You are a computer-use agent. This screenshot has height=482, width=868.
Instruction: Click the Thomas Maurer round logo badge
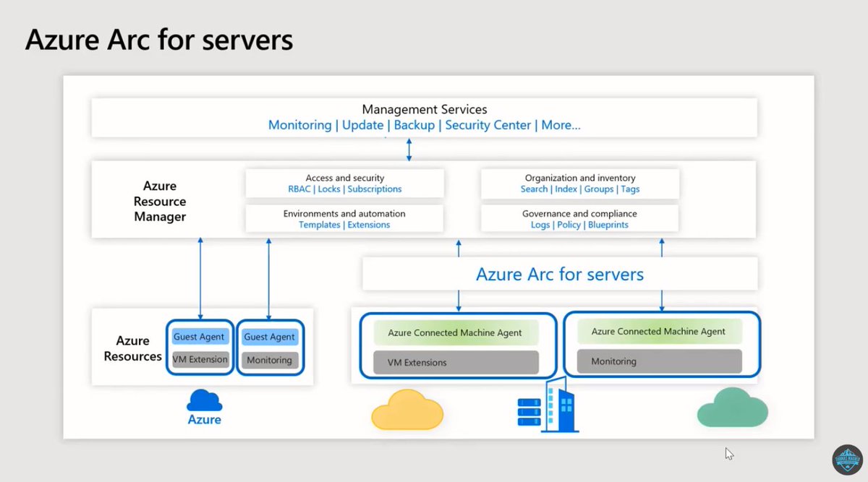[848, 458]
